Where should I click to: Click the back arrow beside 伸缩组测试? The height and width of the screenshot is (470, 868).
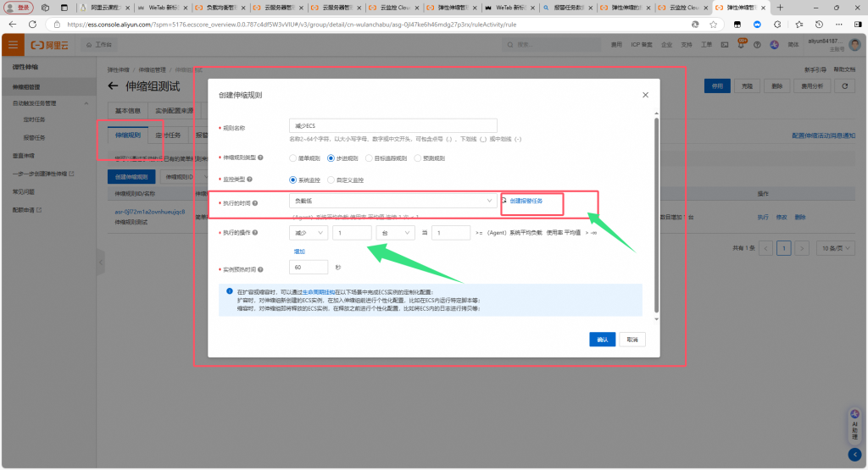114,86
